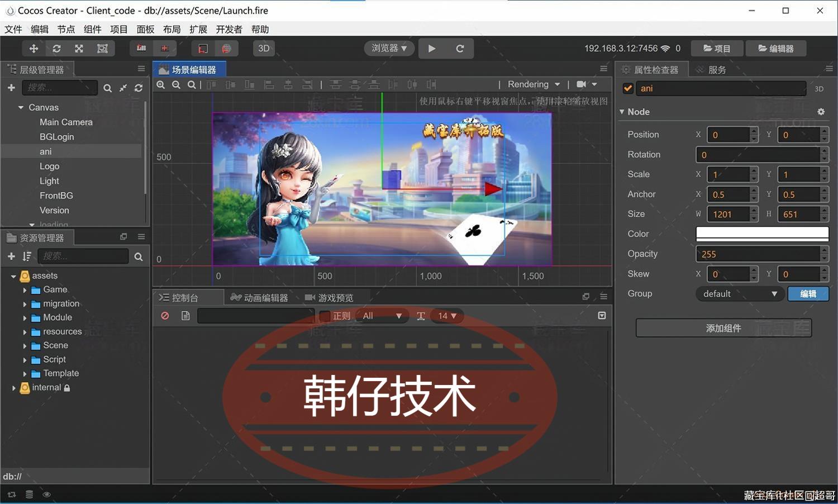Viewport: 838px width, 504px height.
Task: Open the Color swatch picker
Action: (762, 234)
